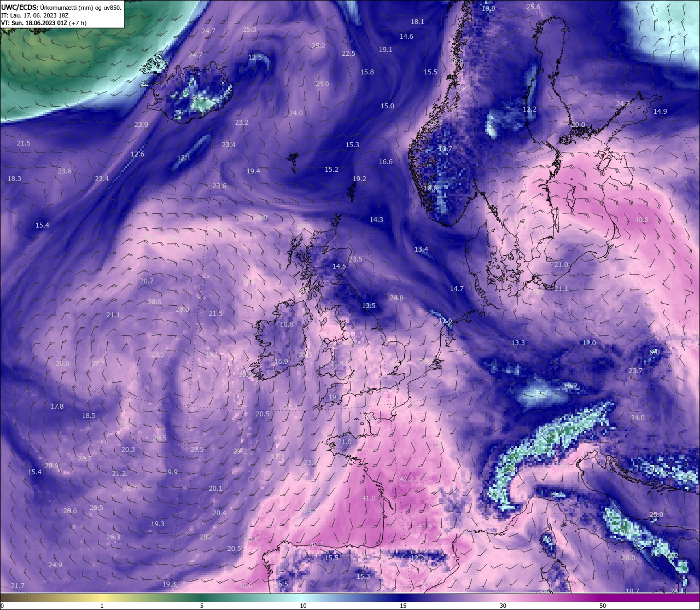Image resolution: width=700 pixels, height=610 pixels.
Task: Click the 'IT: Lau. 17. 06. 2023 18Z' line
Action: (34, 15)
